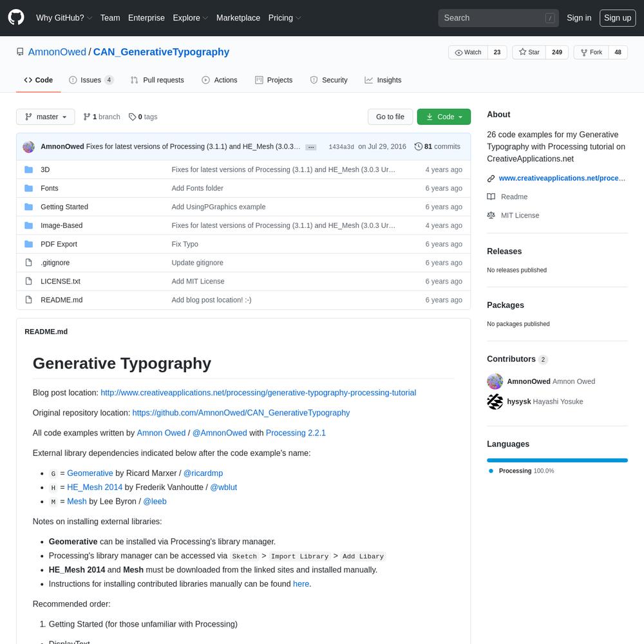Screen dimensions: 644x644
Task: Open the Projects tab
Action: coord(274,80)
